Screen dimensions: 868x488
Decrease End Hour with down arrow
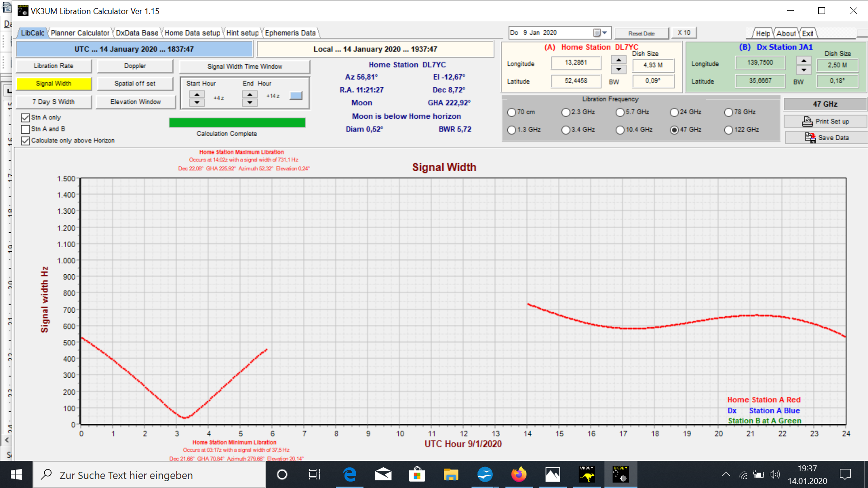pyautogui.click(x=250, y=103)
